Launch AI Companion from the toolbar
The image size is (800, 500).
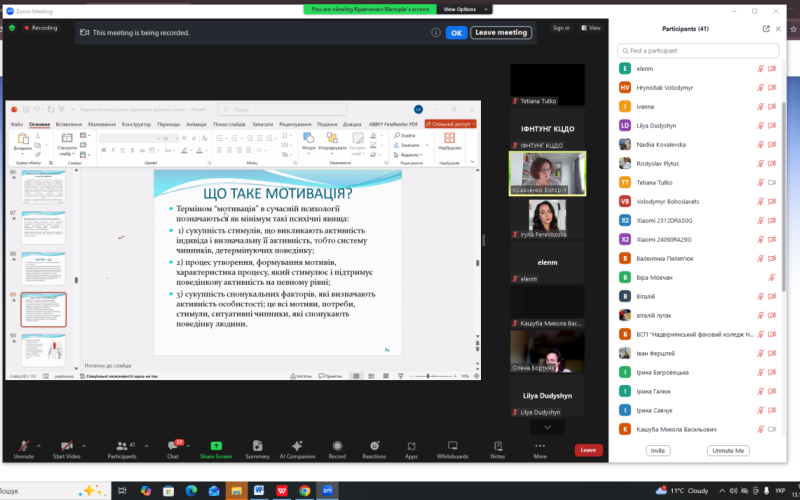[297, 449]
